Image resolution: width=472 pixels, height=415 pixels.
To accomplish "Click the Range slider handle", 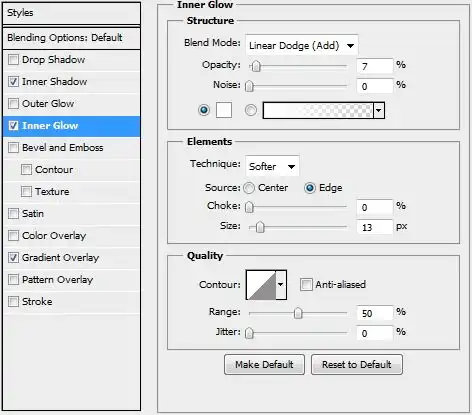I will [x=298, y=313].
